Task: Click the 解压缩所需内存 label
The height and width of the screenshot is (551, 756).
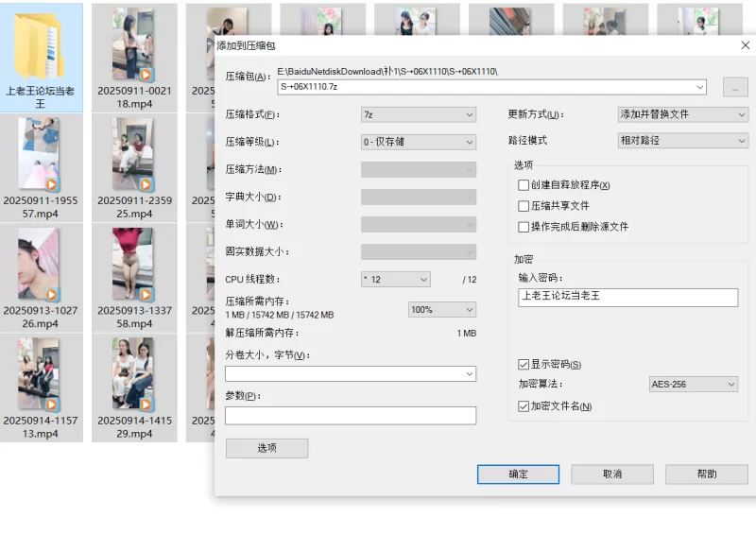Action: [x=263, y=333]
